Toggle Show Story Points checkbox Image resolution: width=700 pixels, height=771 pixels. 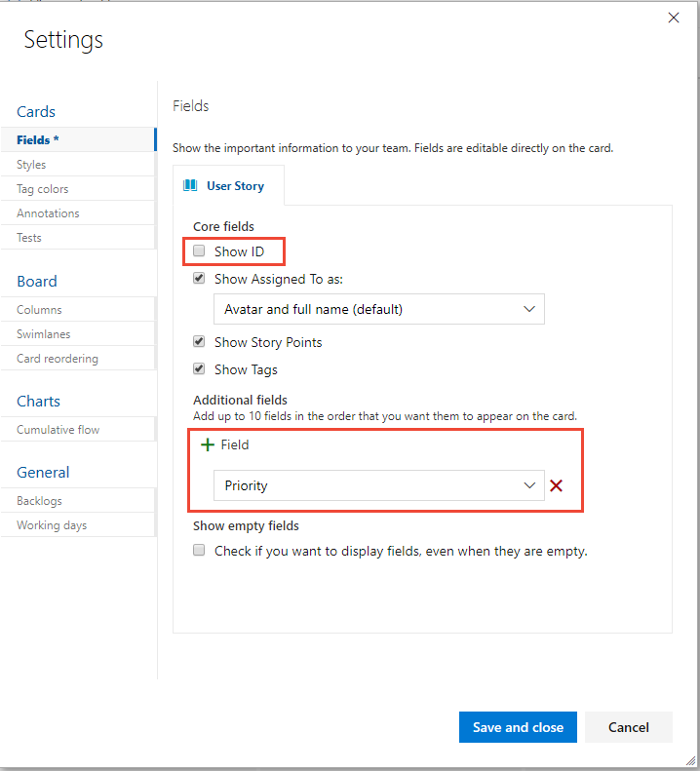click(199, 342)
